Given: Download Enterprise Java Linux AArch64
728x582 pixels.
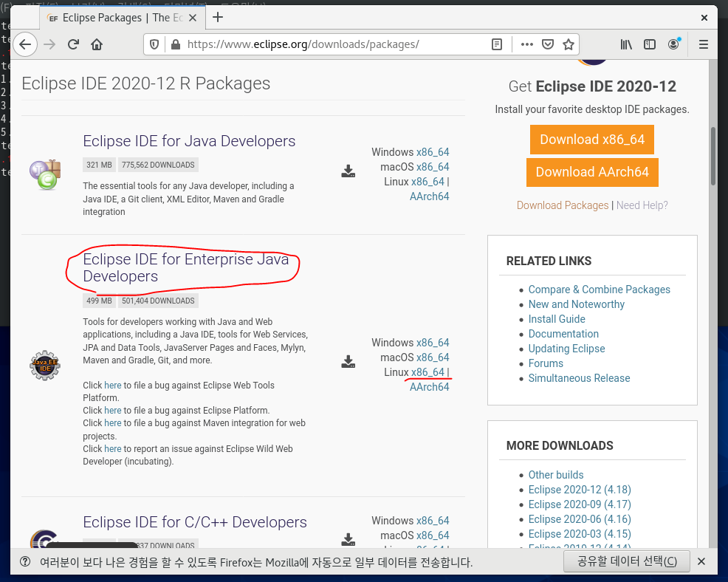Looking at the screenshot, I should pyautogui.click(x=430, y=387).
